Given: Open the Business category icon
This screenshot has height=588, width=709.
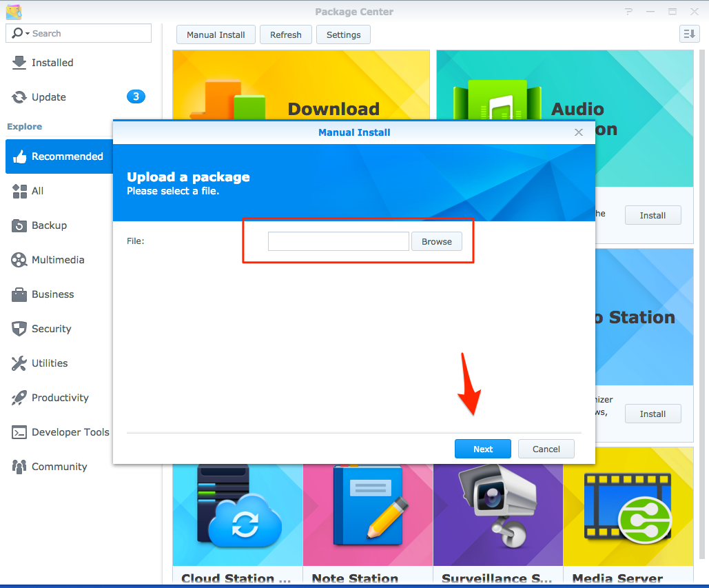Looking at the screenshot, I should tap(21, 294).
